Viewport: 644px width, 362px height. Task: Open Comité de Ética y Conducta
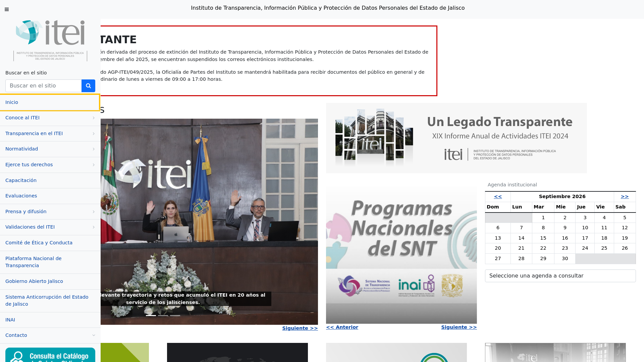[50, 243]
